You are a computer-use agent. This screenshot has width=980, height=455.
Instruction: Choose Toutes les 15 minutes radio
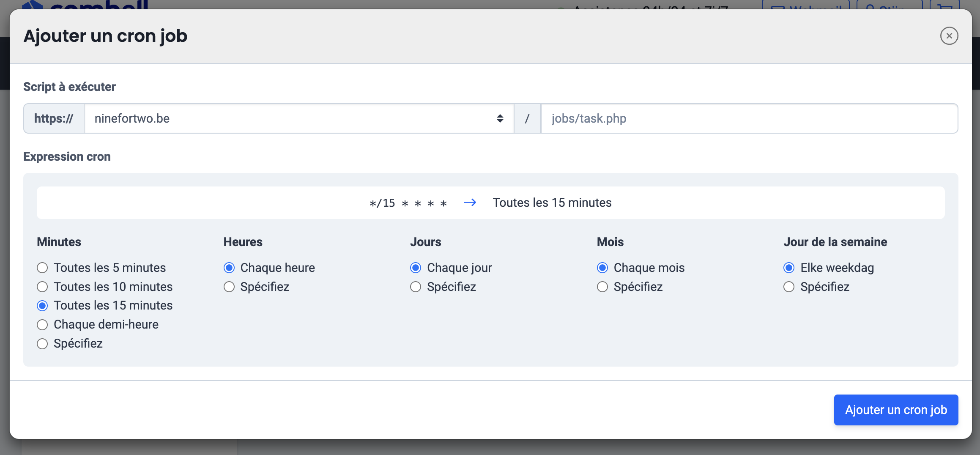click(42, 306)
